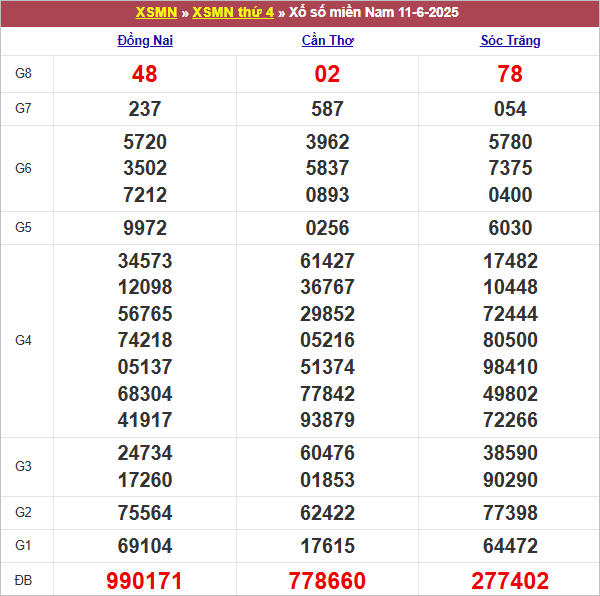Image resolution: width=600 pixels, height=596 pixels.
Task: Click G3 number 17260
Action: coord(145,480)
